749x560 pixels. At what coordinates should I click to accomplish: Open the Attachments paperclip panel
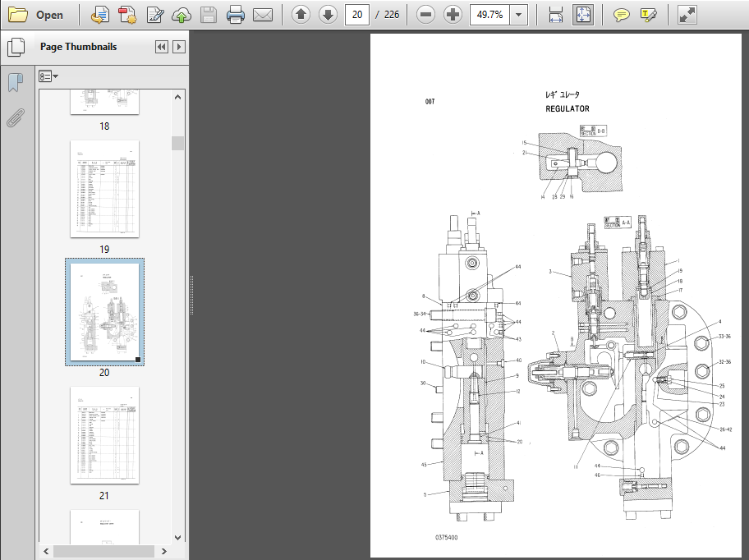pos(16,117)
